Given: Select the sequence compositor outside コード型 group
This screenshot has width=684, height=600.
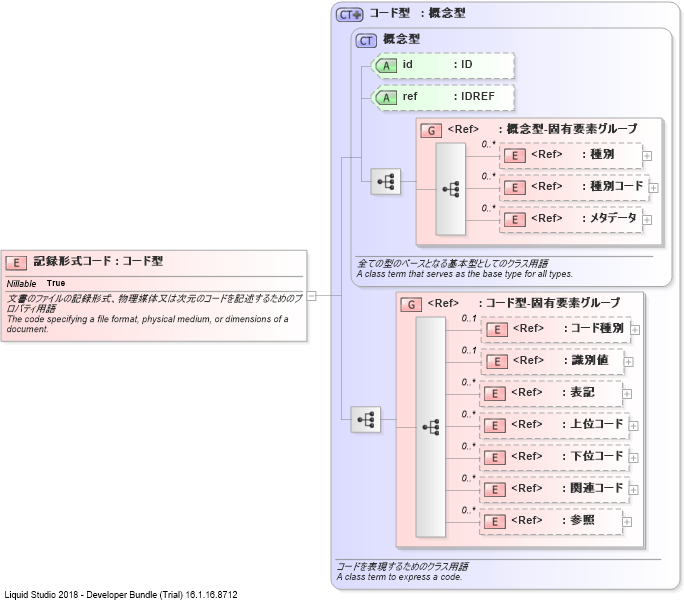Looking at the screenshot, I should tap(366, 419).
